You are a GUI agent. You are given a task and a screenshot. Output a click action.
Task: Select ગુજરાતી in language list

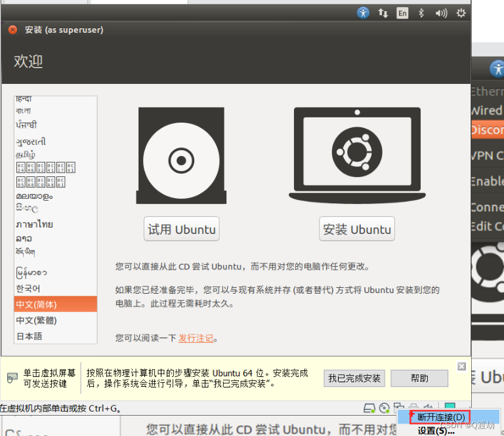[56, 141]
